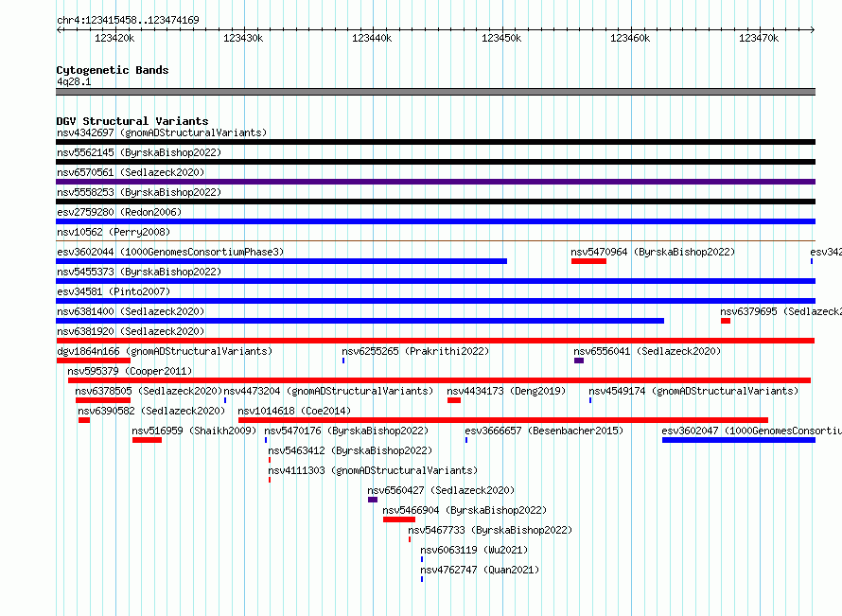The image size is (842, 616).
Task: Open the nsv6381920 Sedlazeck2020 label
Action: pos(131,331)
